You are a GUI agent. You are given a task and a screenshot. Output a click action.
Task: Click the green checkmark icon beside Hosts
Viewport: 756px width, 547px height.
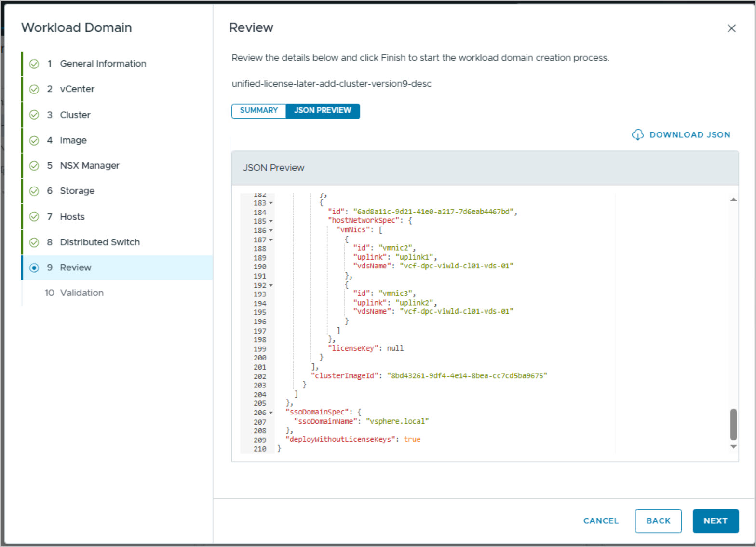click(x=34, y=217)
